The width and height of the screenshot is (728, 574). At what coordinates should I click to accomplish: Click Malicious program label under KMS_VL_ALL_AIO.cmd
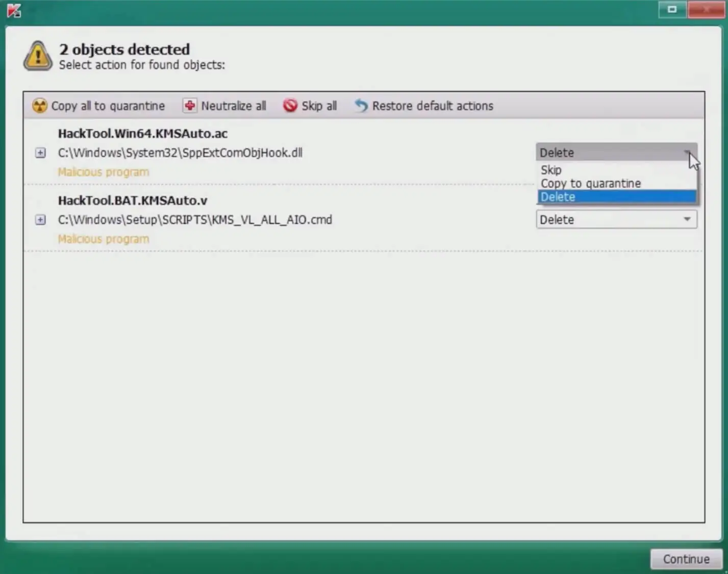coord(104,239)
